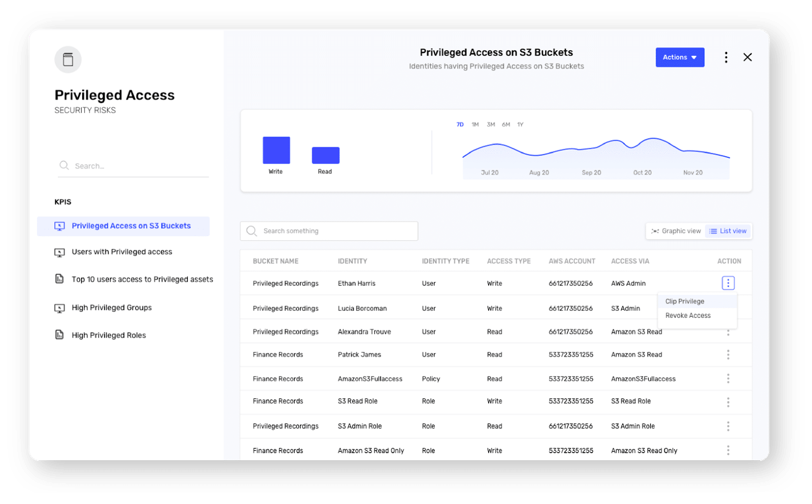Click the Top 10 users document icon
Viewport: 812px width, 504px height.
tap(59, 279)
